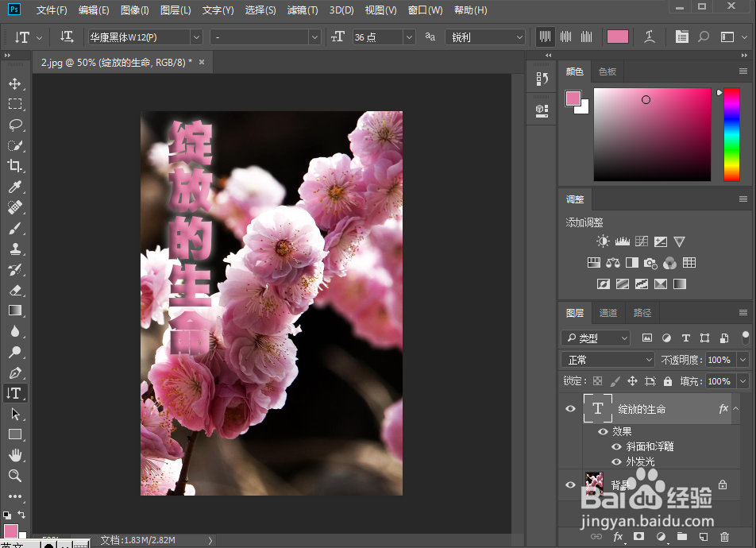This screenshot has width=756, height=548.
Task: Select the Hand tool
Action: (15, 455)
